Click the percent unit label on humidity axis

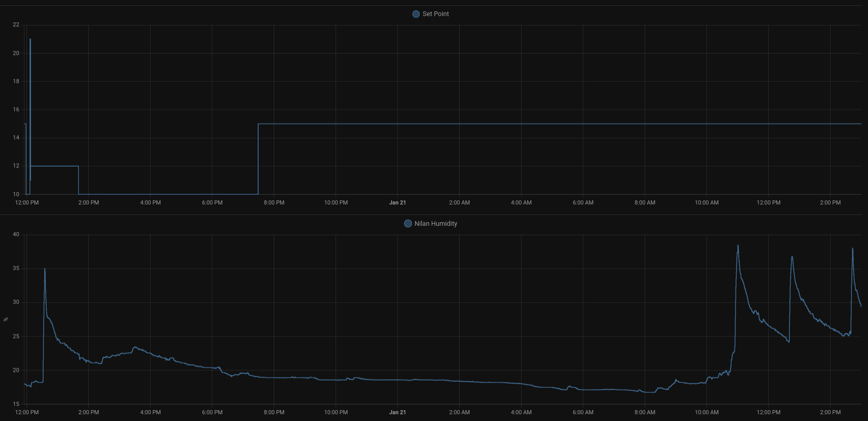tap(6, 319)
